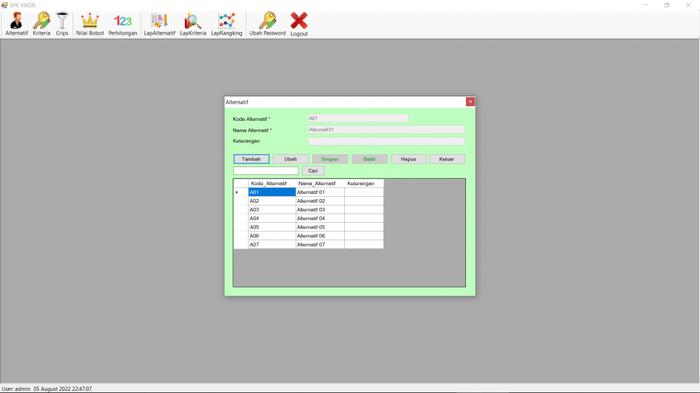
Task: Open the Alternatif toolbar icon
Action: [17, 24]
